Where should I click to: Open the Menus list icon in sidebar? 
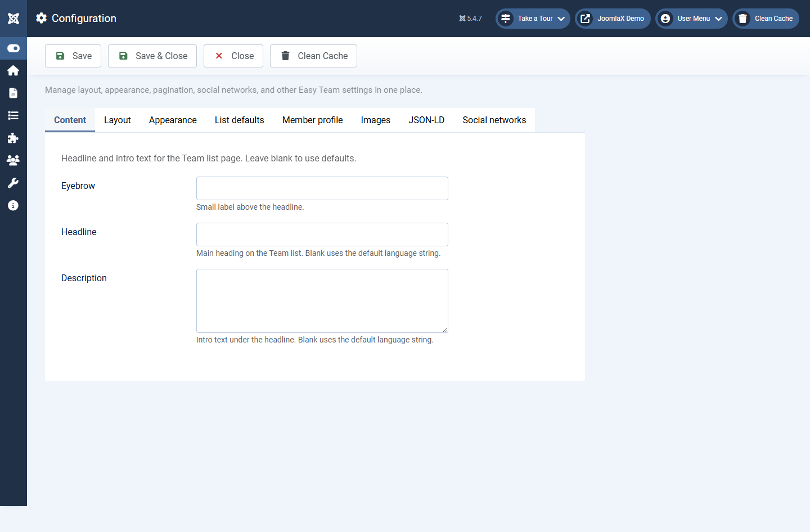pos(13,115)
